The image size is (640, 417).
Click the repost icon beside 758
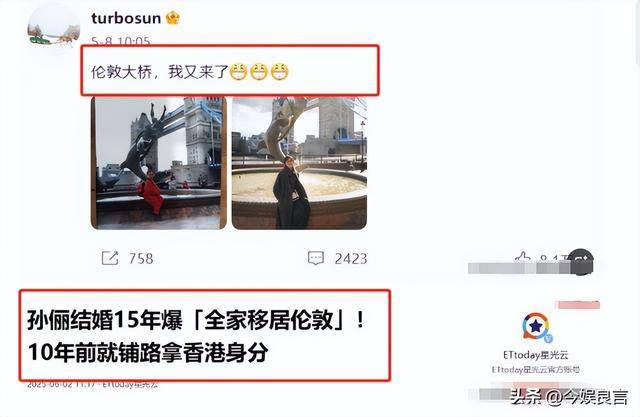(110, 258)
